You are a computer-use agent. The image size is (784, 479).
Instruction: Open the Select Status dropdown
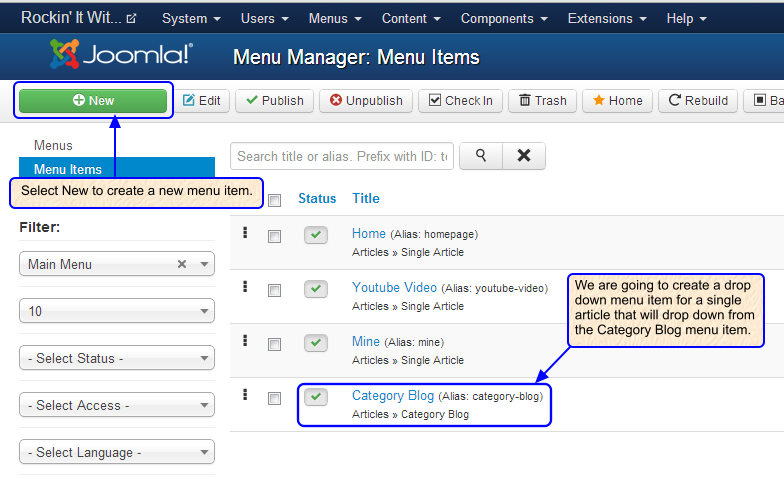point(117,358)
